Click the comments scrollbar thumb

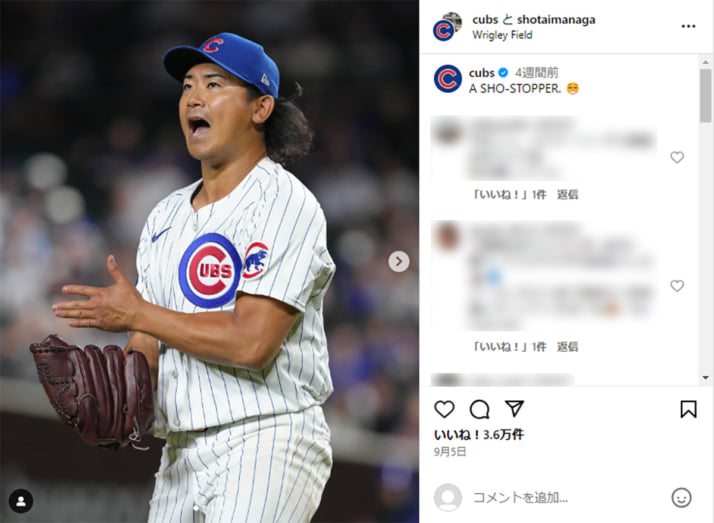pos(705,96)
